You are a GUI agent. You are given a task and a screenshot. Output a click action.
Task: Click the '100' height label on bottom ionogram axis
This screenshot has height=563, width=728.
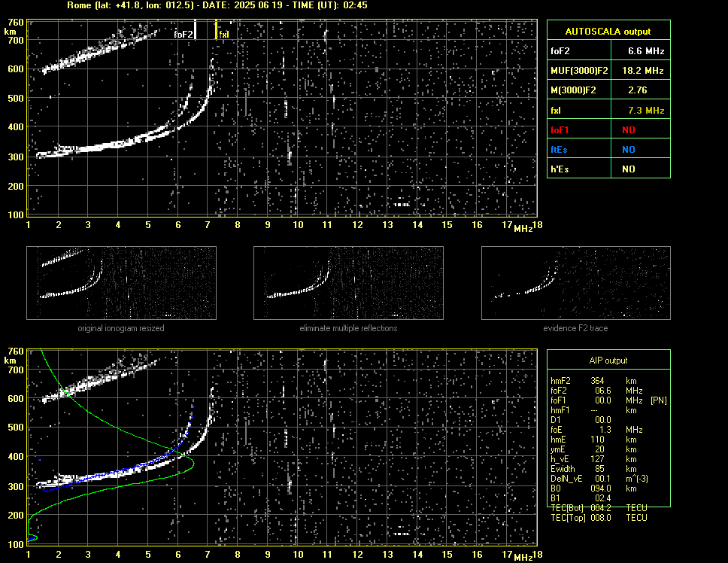[16, 544]
